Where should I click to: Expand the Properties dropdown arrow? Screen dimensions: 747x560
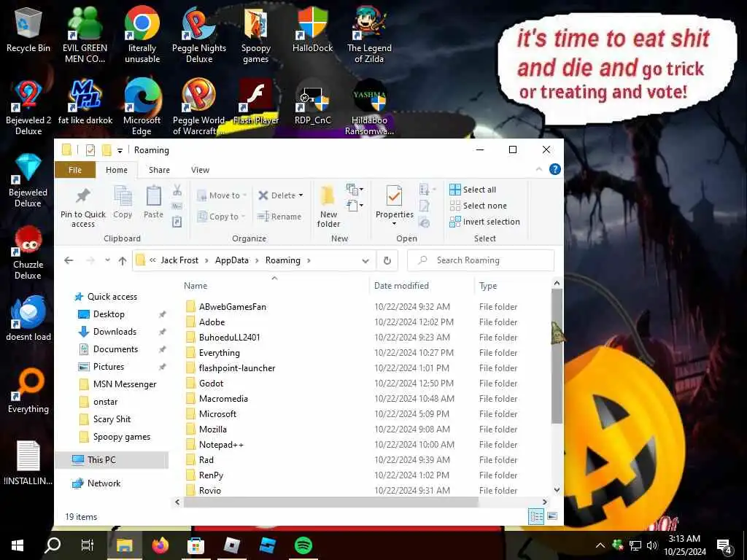click(x=394, y=224)
